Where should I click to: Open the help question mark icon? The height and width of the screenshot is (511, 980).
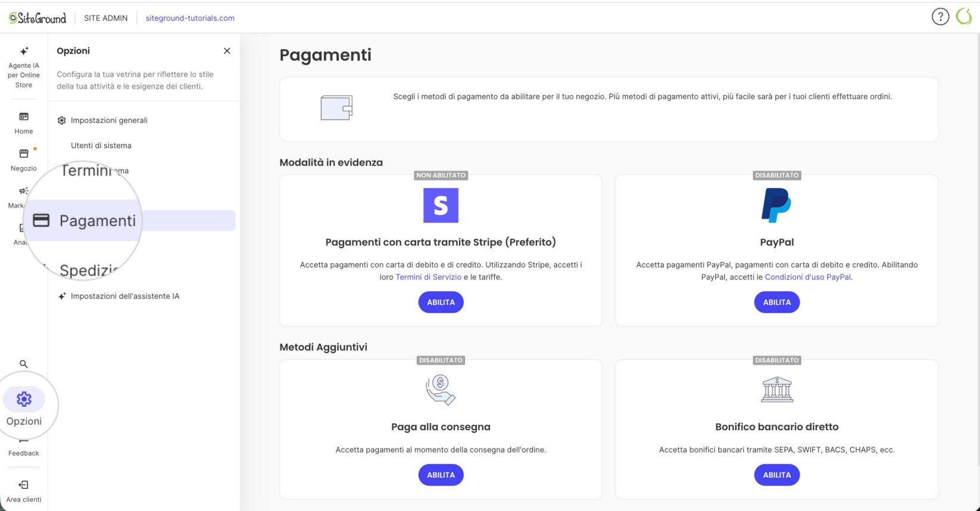pyautogui.click(x=940, y=17)
